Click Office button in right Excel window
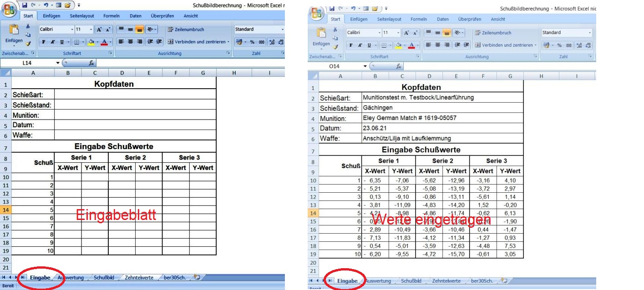This screenshot has width=644, height=290. (x=315, y=12)
